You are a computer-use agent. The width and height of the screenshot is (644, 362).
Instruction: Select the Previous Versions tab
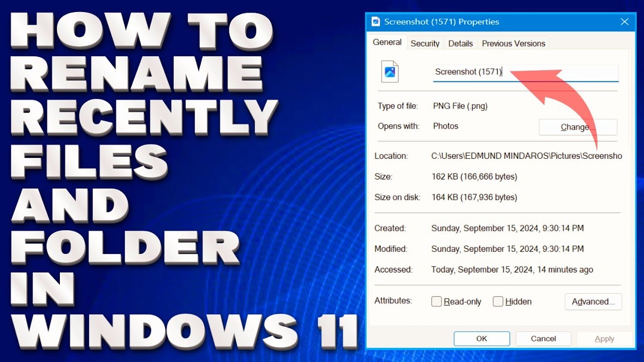514,43
